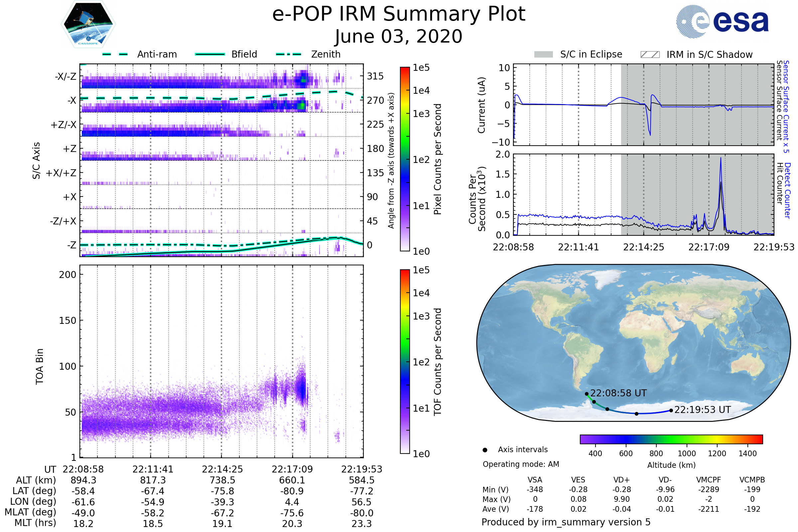Click the Bfield solid line legend marker

point(210,54)
